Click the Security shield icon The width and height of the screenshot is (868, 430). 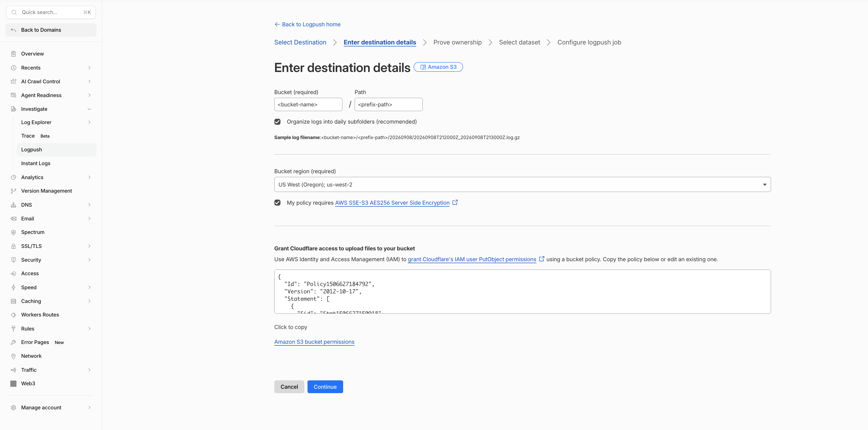[x=14, y=260]
